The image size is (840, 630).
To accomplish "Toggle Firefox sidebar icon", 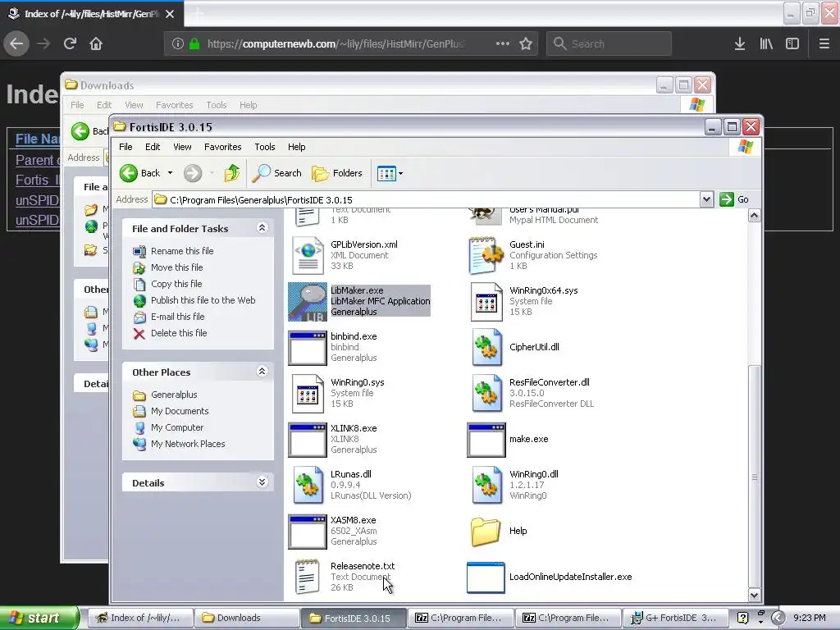I will pos(792,43).
